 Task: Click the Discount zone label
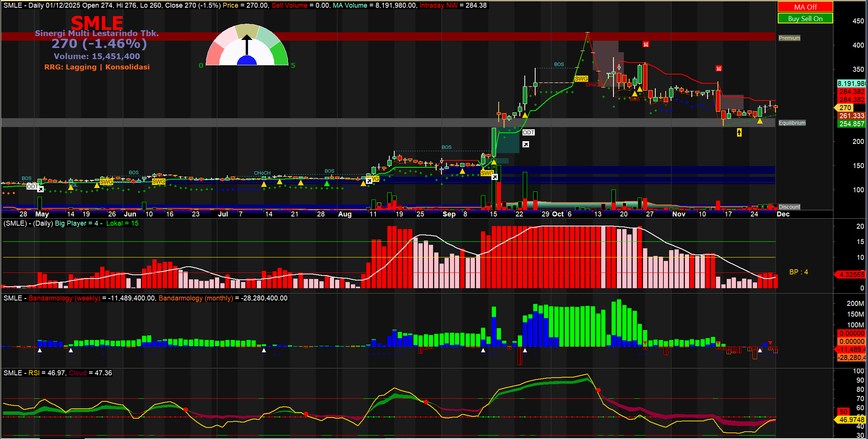pyautogui.click(x=789, y=207)
